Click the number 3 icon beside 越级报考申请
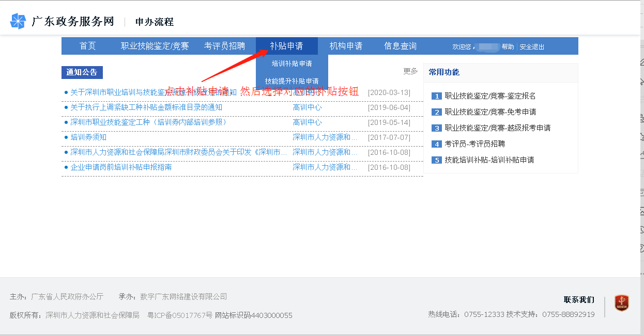The height and width of the screenshot is (335, 644). (x=437, y=128)
